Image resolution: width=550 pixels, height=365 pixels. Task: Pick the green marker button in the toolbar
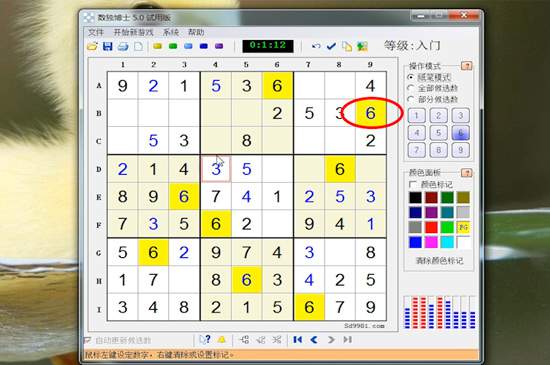(x=173, y=46)
